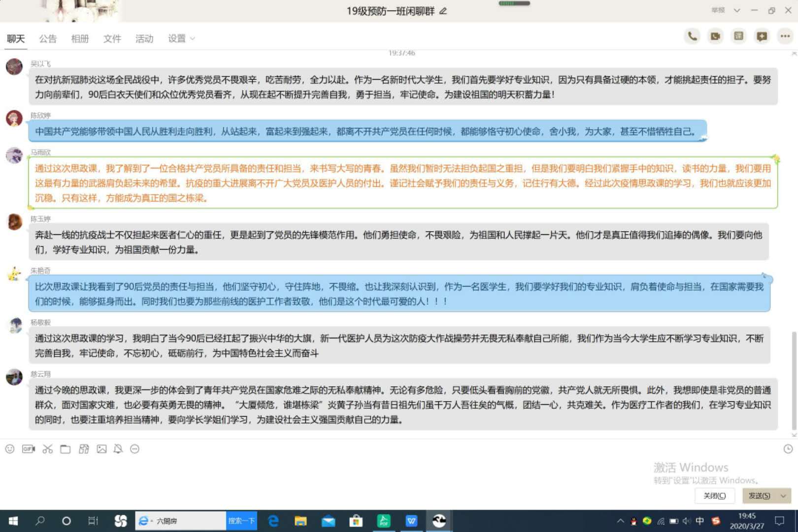Viewport: 798px width, 532px height.
Task: Switch to the 公告 tab
Action: 48,38
